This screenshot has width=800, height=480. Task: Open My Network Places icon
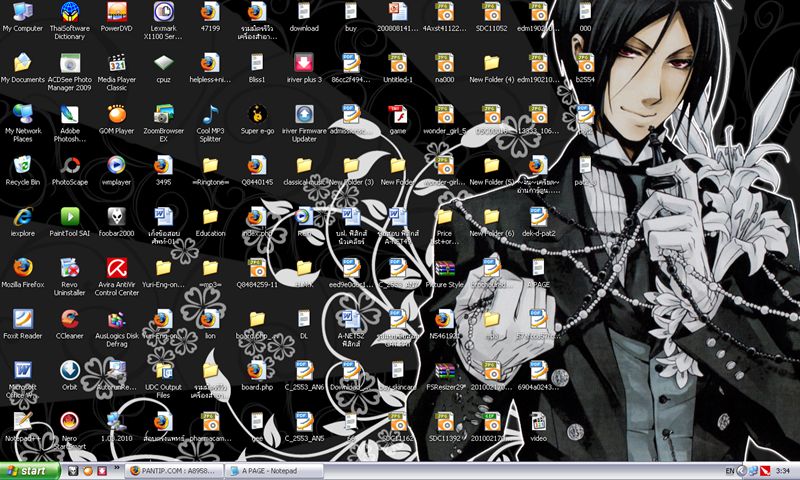coord(22,114)
